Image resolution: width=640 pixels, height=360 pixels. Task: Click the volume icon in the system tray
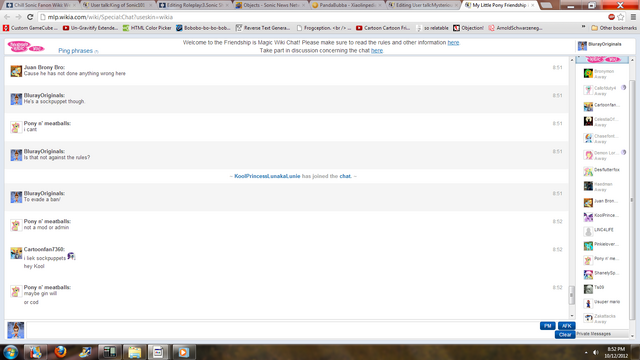point(596,352)
